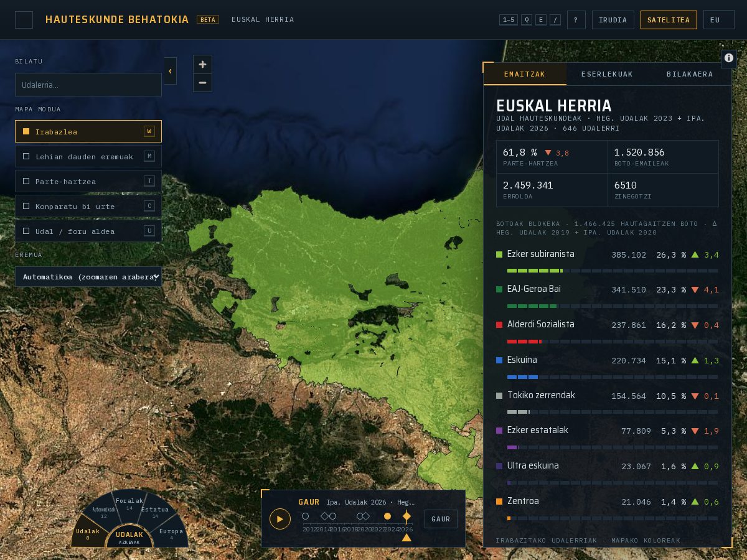Select the 2012 circle election marker
The width and height of the screenshot is (747, 560).
pos(305,516)
